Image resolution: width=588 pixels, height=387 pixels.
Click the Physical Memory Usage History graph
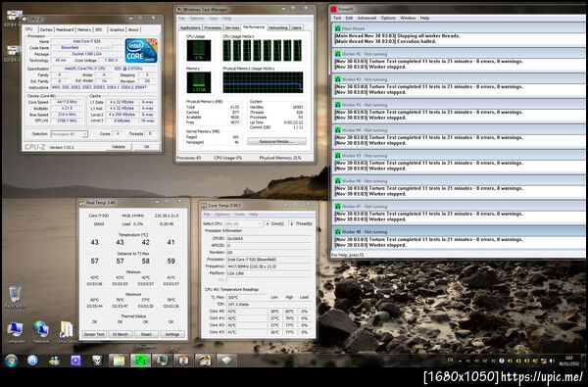click(263, 82)
